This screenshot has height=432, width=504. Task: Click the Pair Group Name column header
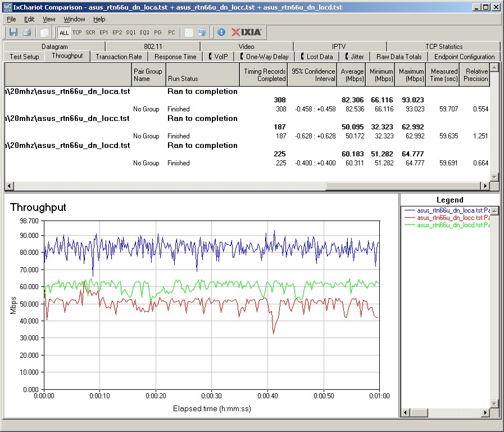point(149,75)
